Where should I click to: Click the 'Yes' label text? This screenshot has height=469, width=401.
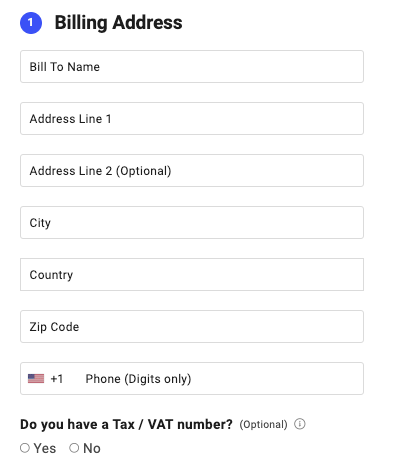[x=45, y=448]
